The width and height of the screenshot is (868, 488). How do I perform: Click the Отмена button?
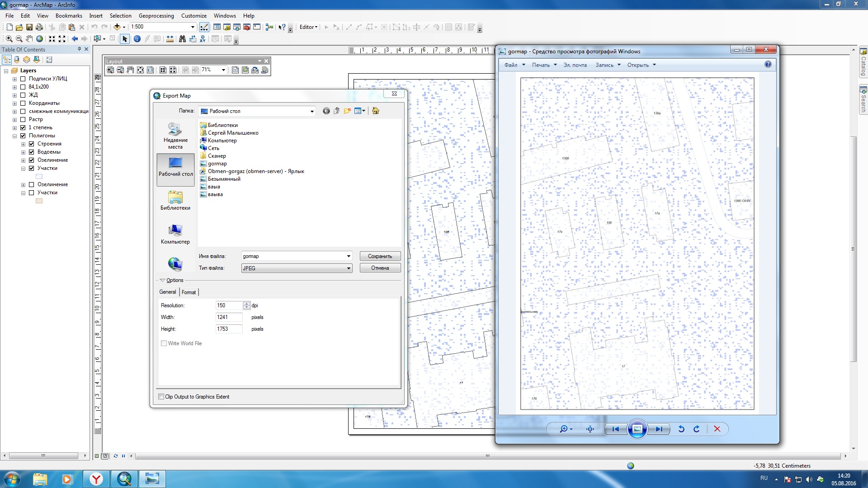coord(380,268)
